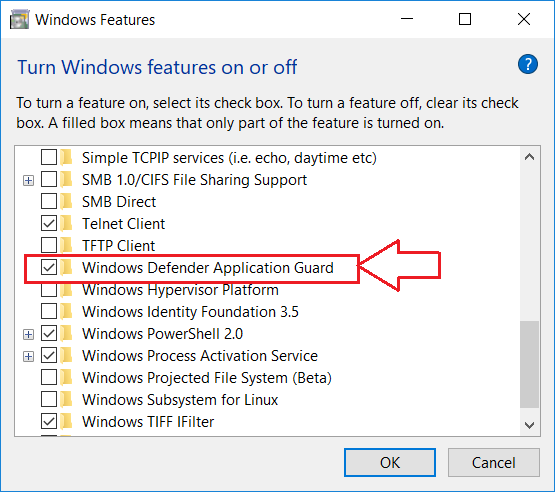The width and height of the screenshot is (555, 492).
Task: Click the Windows TIFF IFilter folder icon
Action: click(67, 422)
